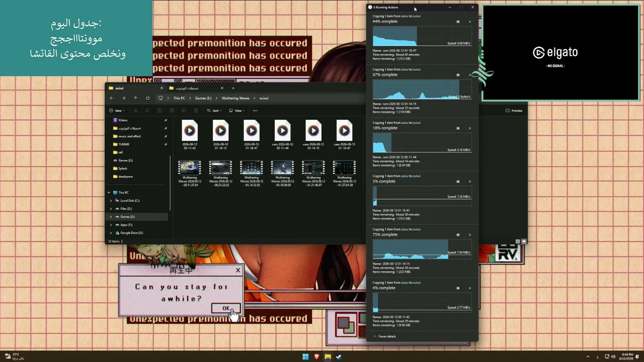
Task: Select the file cam 2026-08-12 01-18-47
Action: [x=344, y=134]
